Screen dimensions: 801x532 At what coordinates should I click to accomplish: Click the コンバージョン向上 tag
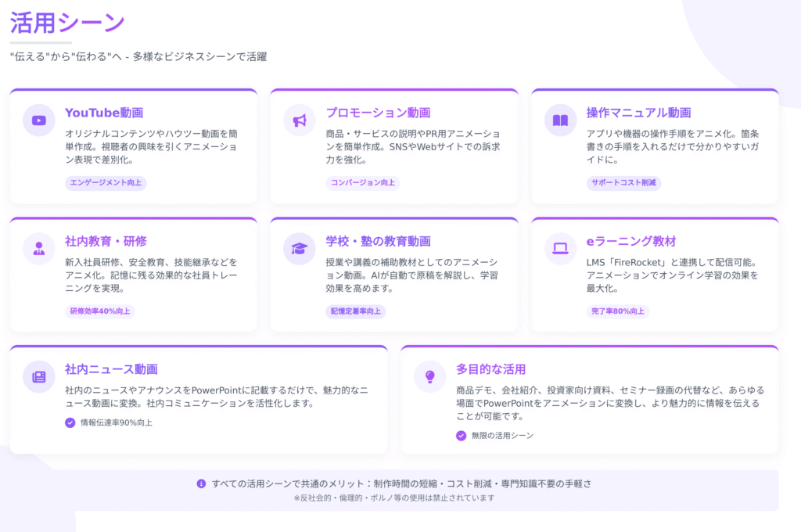(x=363, y=182)
